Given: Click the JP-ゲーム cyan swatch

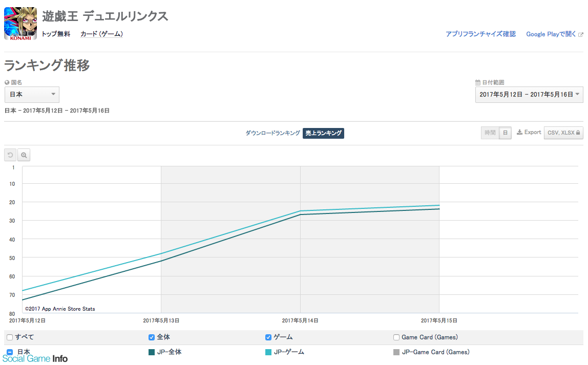Looking at the screenshot, I should (268, 352).
